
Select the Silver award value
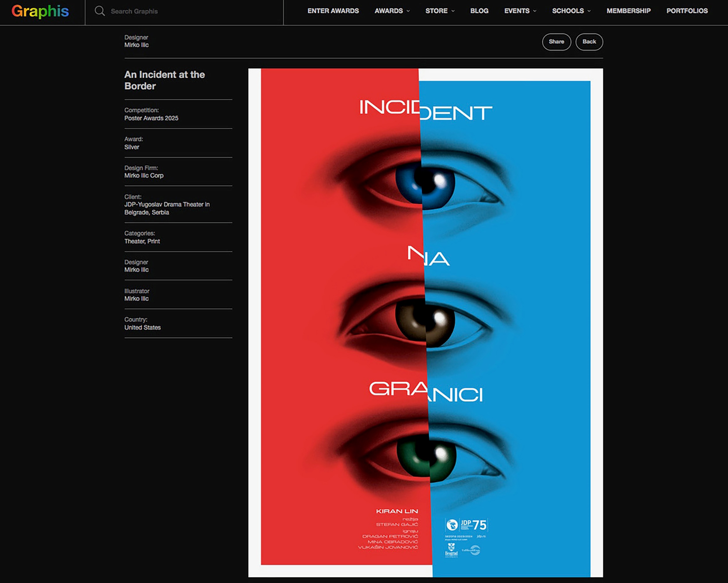[x=132, y=147]
